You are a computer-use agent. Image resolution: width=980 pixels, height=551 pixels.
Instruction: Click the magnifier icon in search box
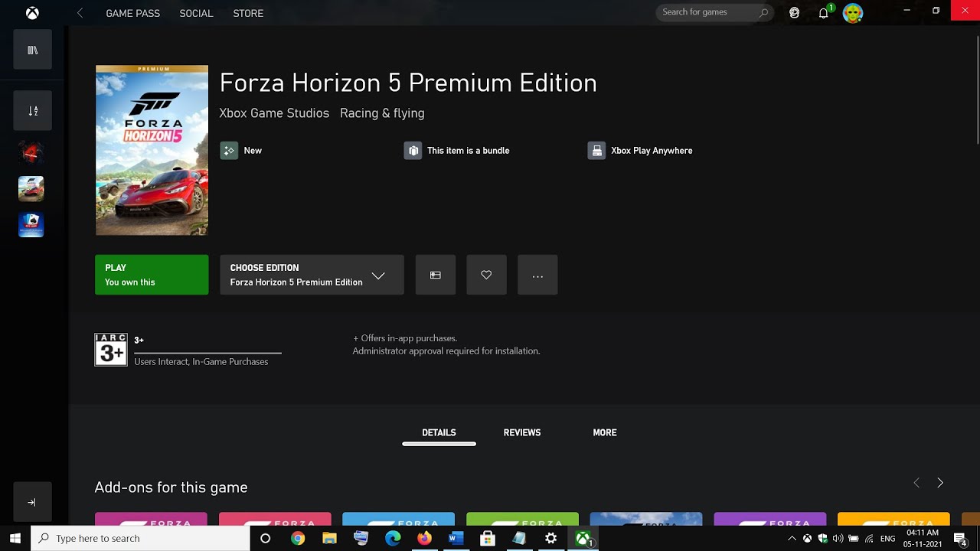[x=763, y=12]
